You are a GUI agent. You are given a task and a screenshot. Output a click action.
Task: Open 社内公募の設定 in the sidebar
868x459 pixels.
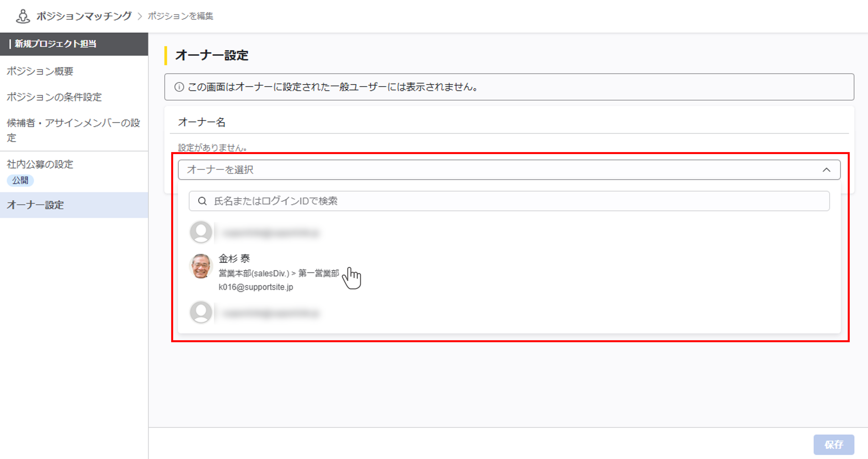[40, 164]
